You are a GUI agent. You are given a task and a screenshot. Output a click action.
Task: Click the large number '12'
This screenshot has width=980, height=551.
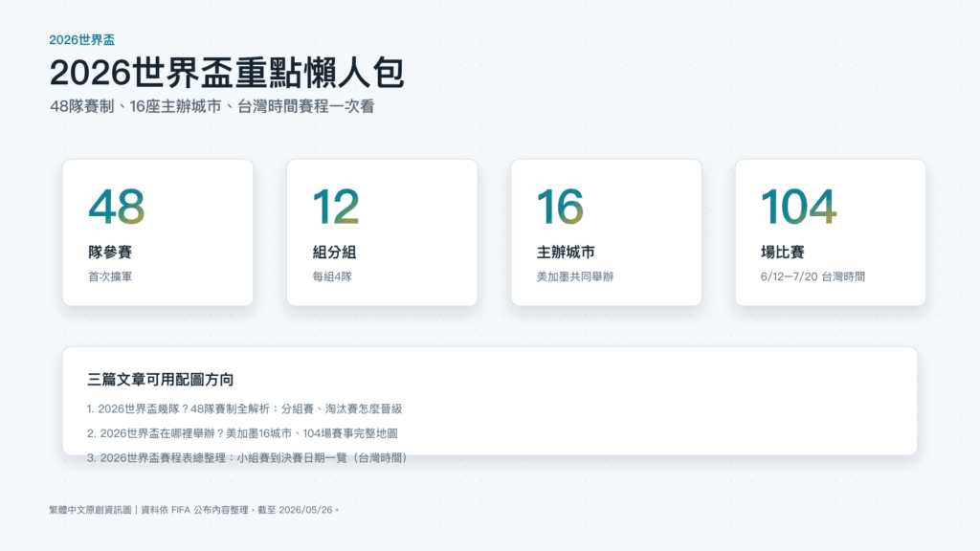336,207
